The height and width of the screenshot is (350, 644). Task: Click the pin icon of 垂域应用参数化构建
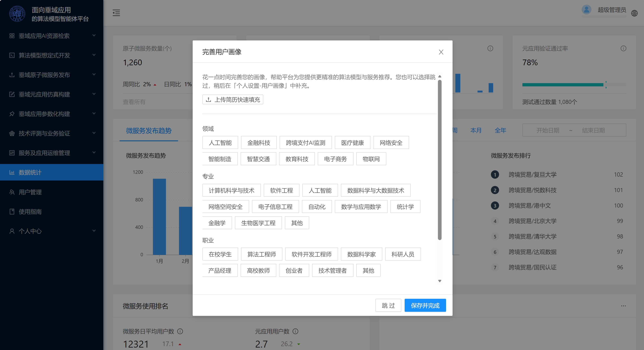point(12,114)
